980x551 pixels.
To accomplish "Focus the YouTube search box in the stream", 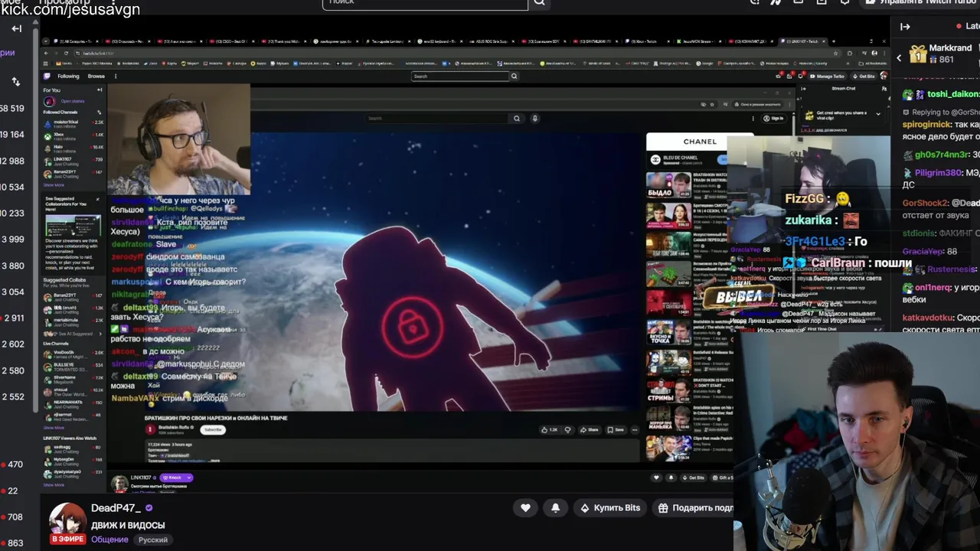I will 436,118.
